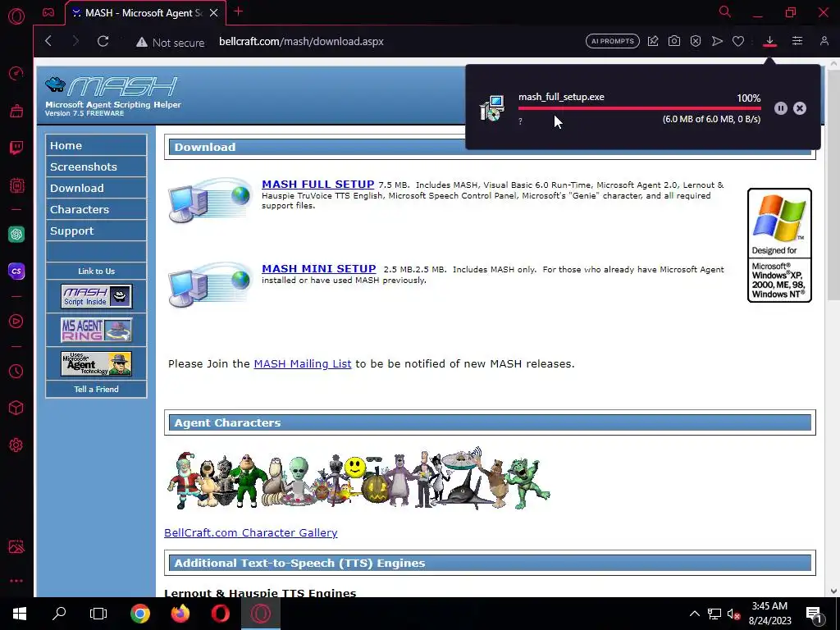The width and height of the screenshot is (840, 630).
Task: Open Windows Start menu
Action: coord(20,614)
